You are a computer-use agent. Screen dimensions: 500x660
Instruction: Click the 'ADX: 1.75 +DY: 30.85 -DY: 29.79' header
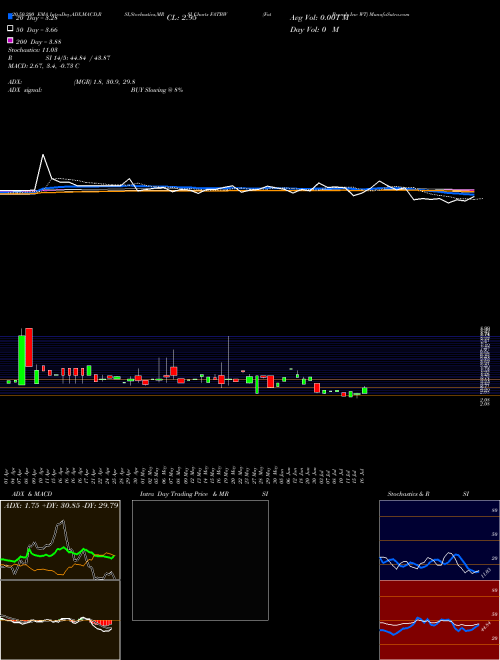(x=61, y=505)
